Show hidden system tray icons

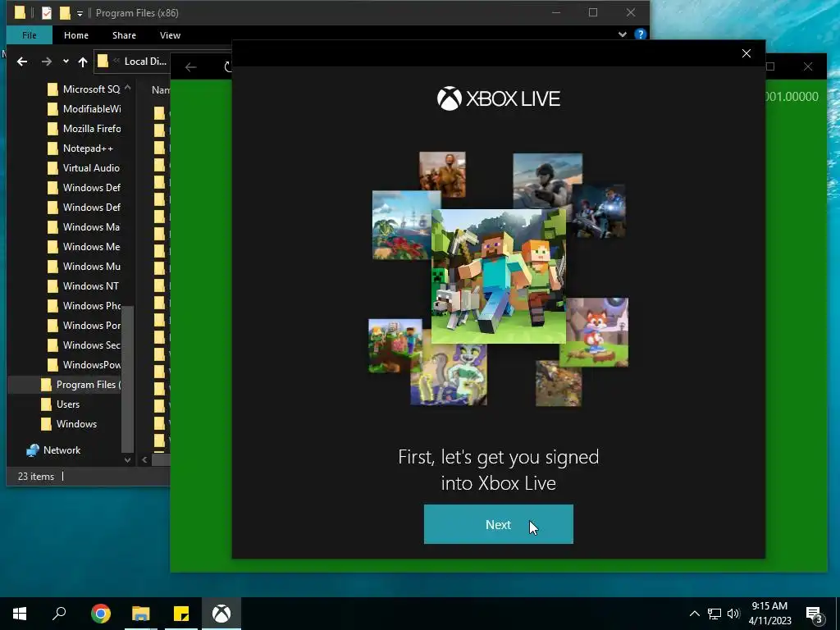click(x=694, y=614)
